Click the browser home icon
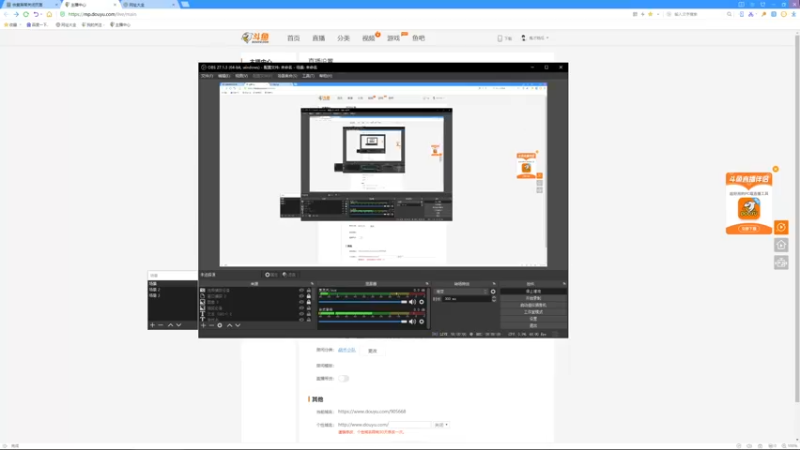800x450 pixels. pos(49,14)
